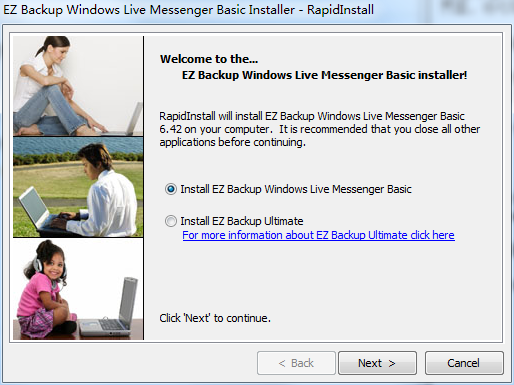Click the girl with headphones photo
The image size is (514, 385).
[78, 289]
